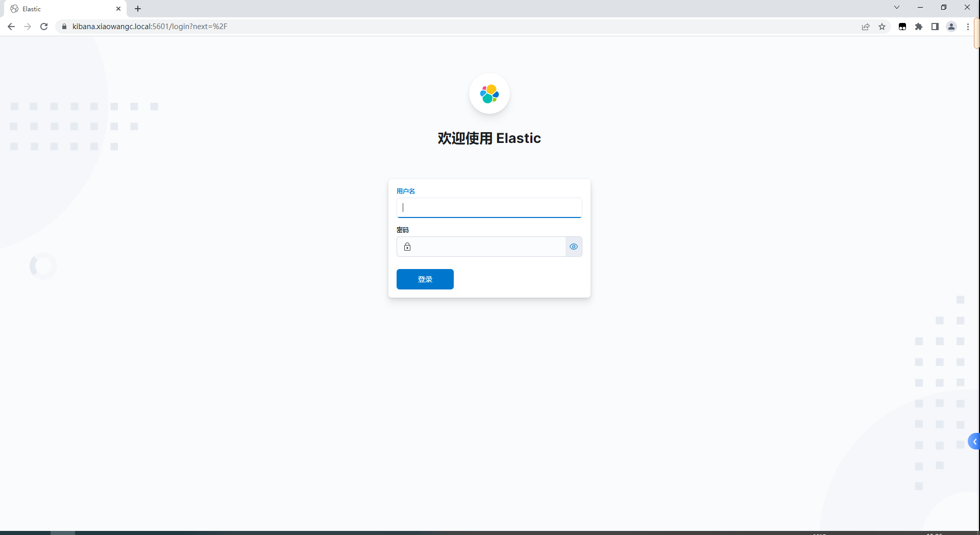The width and height of the screenshot is (980, 535).
Task: Open a new tab with the plus button
Action: click(138, 9)
